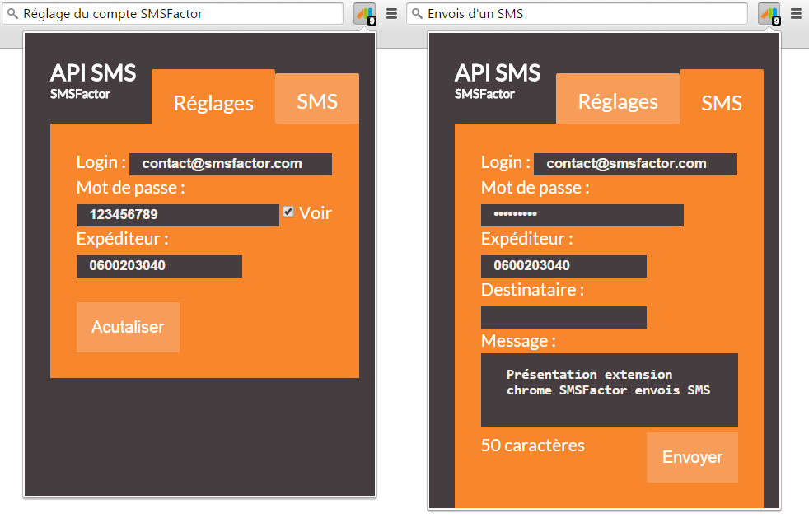Click the SMSFactor extension icon in left toolbar

pyautogui.click(x=364, y=14)
